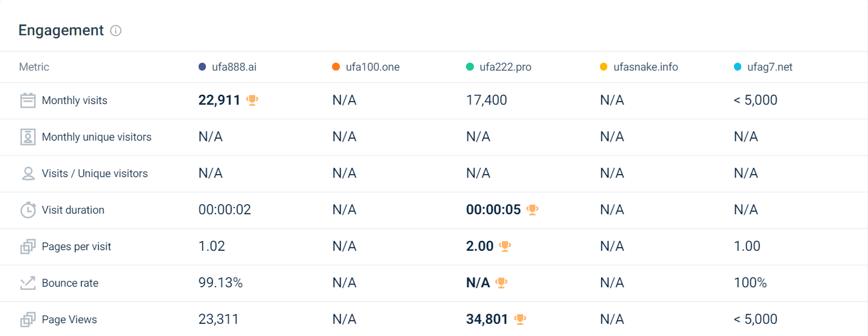The width and height of the screenshot is (868, 336).
Task: Click the Visit duration stopwatch icon
Action: (28, 210)
